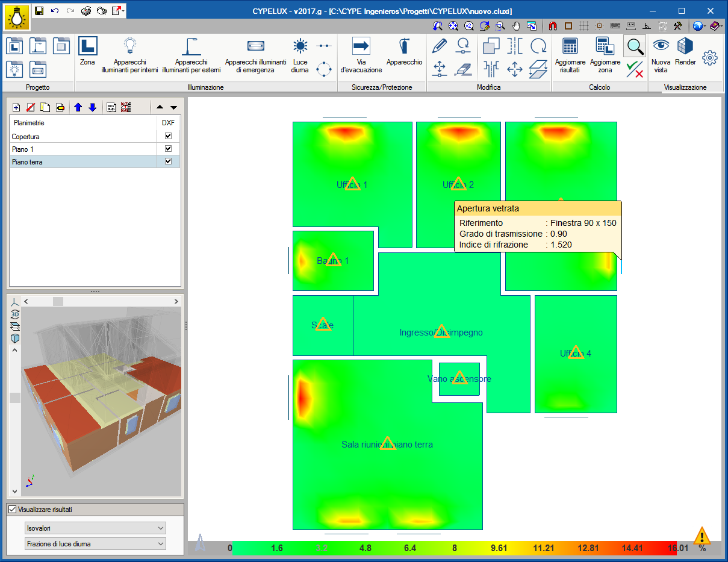Click the 3D preview vertical scrollbar thumb

15,398
